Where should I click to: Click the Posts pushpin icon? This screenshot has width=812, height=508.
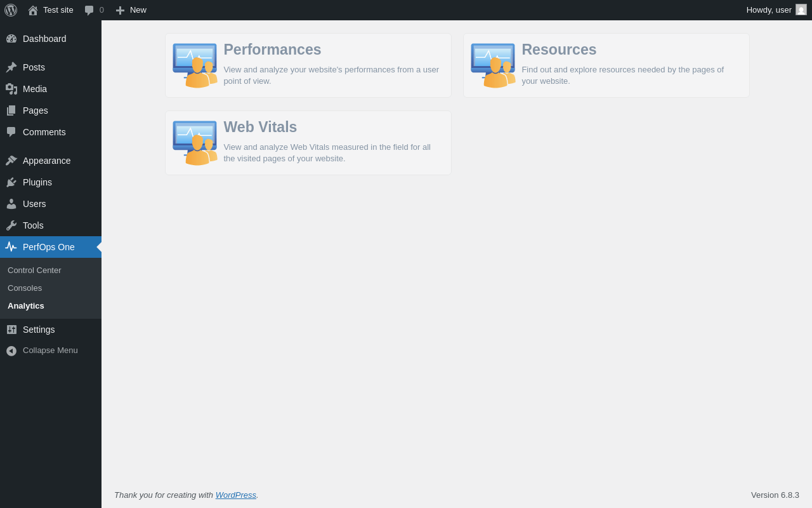pyautogui.click(x=11, y=67)
